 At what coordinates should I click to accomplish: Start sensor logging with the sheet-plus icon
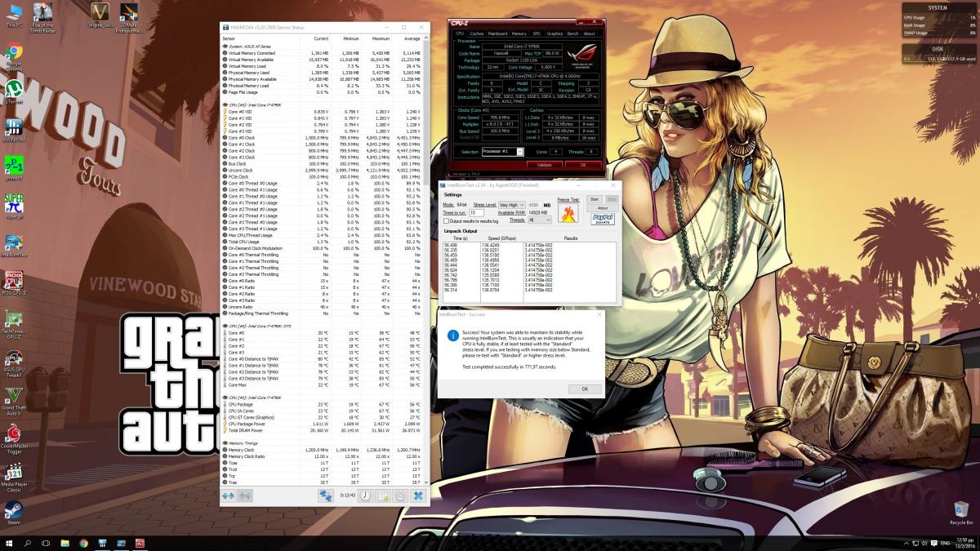pos(382,495)
